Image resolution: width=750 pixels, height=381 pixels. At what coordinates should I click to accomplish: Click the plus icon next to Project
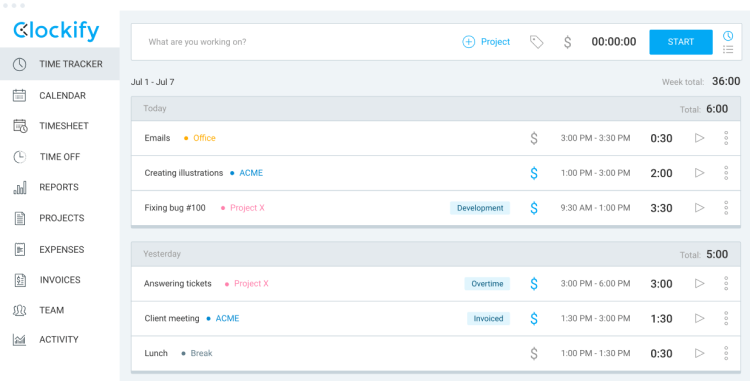[x=468, y=42]
